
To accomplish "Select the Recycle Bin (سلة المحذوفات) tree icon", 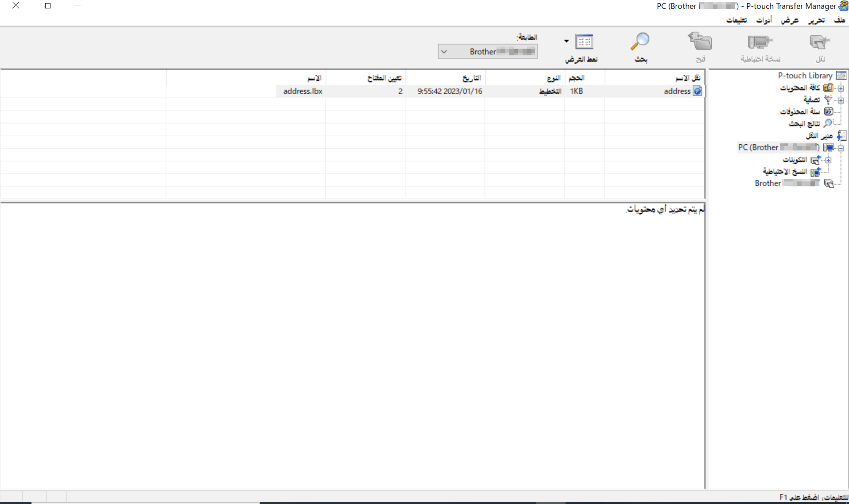I will pyautogui.click(x=828, y=112).
